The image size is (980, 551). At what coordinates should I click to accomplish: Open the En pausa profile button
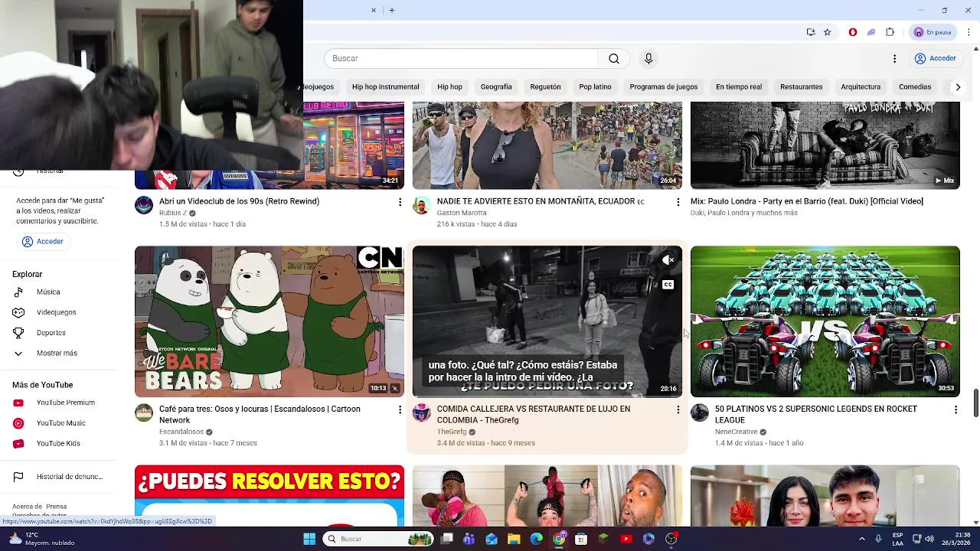932,32
